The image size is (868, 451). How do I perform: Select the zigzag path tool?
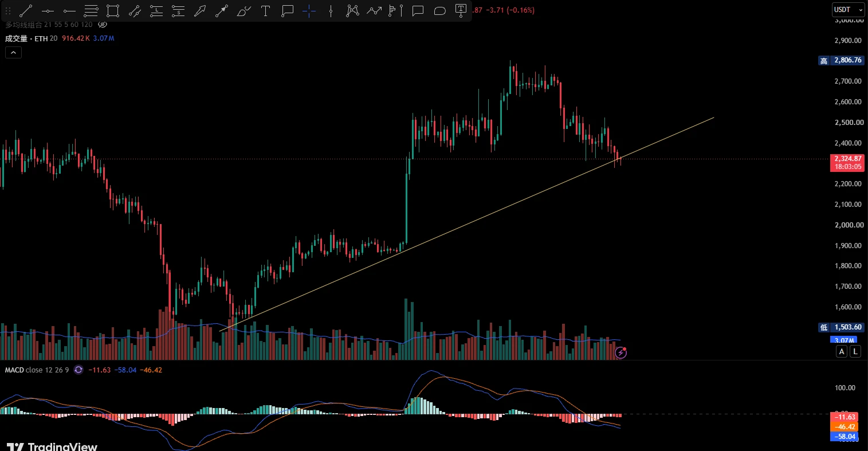tap(374, 10)
